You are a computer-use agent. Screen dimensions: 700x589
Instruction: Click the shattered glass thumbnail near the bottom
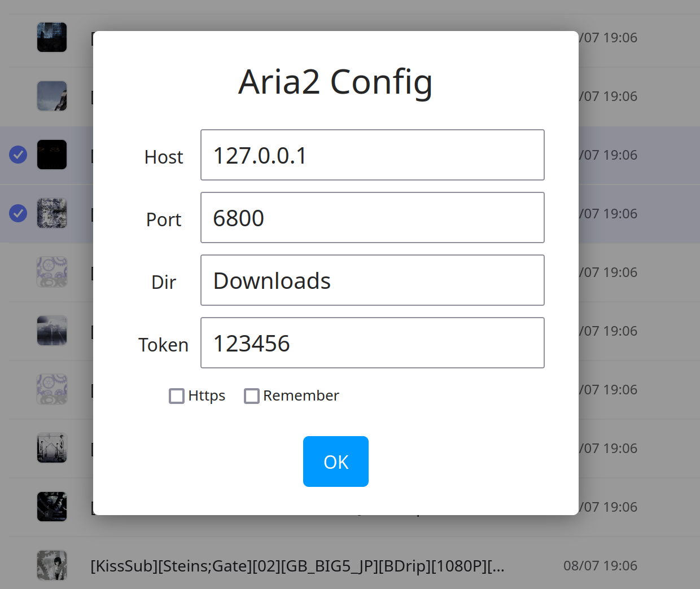click(x=52, y=506)
